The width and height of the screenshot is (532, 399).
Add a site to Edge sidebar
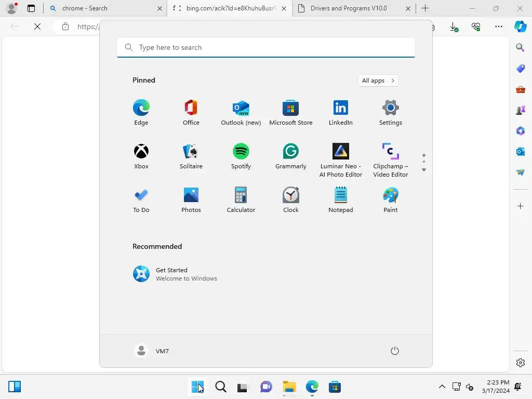[520, 206]
